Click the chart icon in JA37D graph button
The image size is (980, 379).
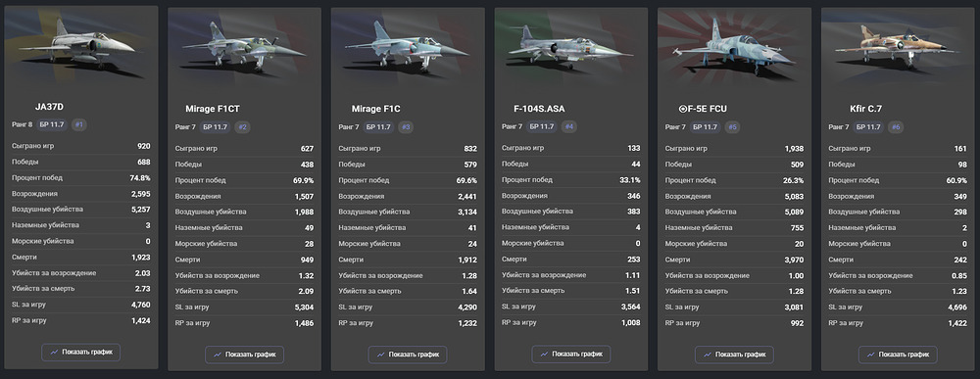point(54,353)
